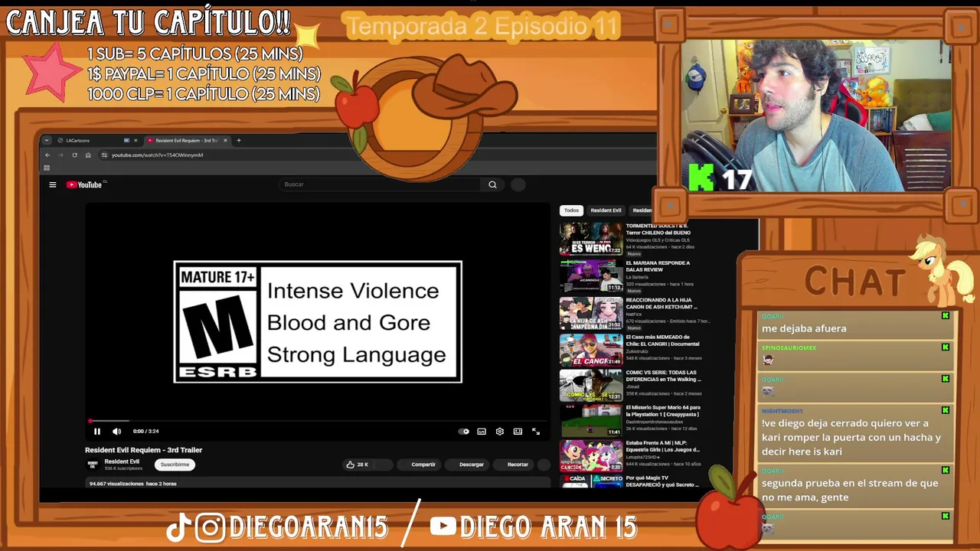Click the video title Resident Evil Requiem

(x=143, y=450)
